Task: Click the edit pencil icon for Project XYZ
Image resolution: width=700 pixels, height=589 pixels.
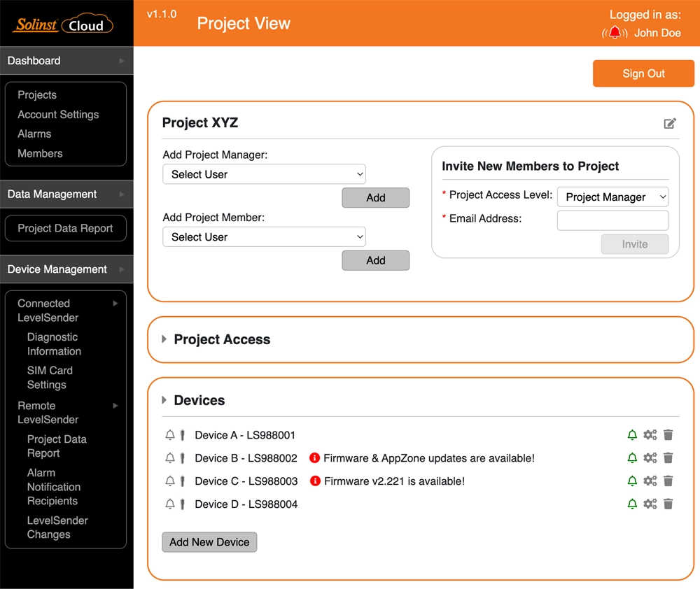Action: 670,123
